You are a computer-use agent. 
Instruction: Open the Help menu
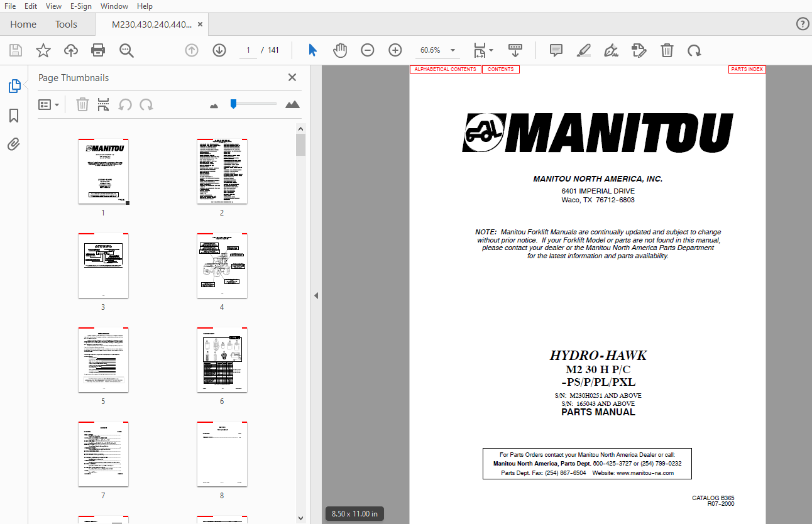click(x=145, y=6)
